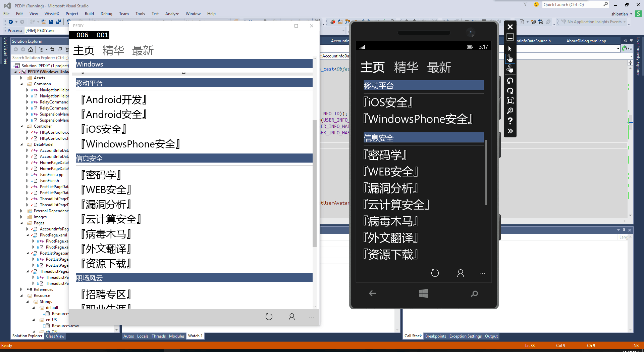Collapse the DataModel folder node

[21, 144]
